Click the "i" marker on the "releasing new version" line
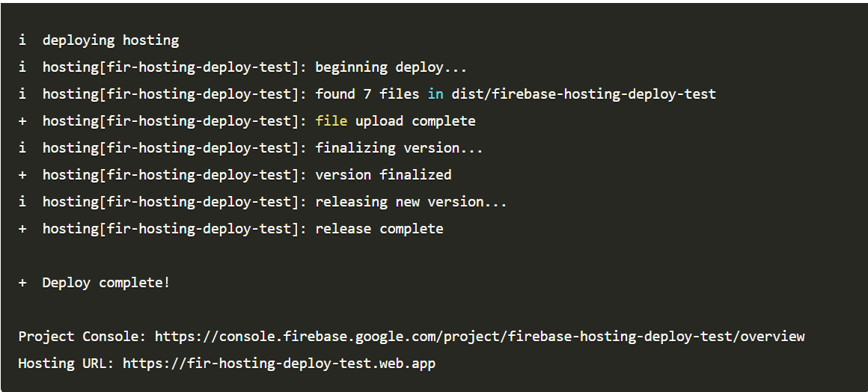This screenshot has width=868, height=392. click(22, 202)
